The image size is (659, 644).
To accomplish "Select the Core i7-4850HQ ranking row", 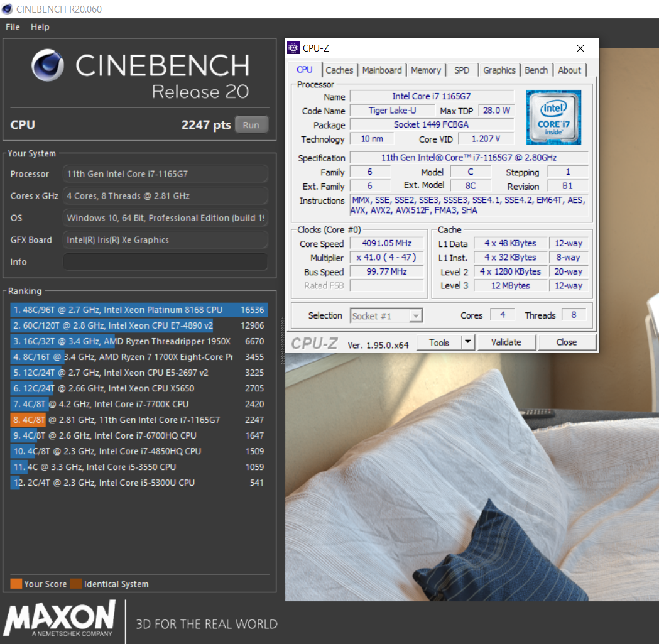I will (x=139, y=451).
